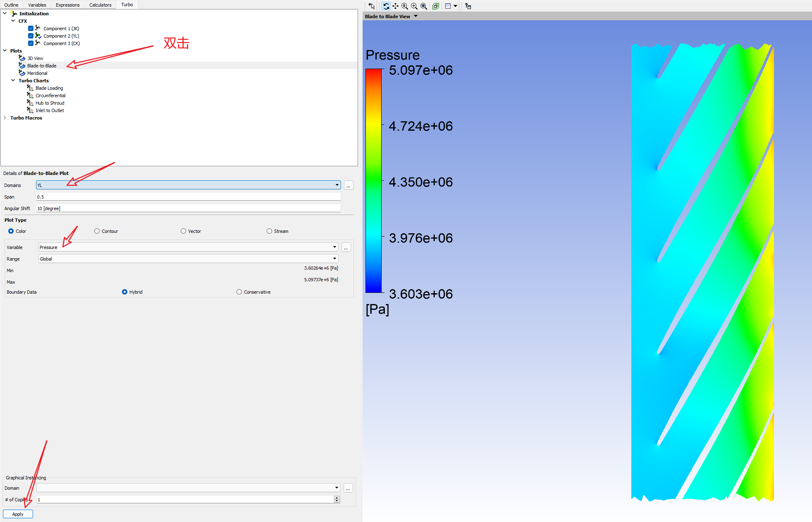Choose Conservative boundary data option
The image size is (812, 522).
[x=239, y=292]
